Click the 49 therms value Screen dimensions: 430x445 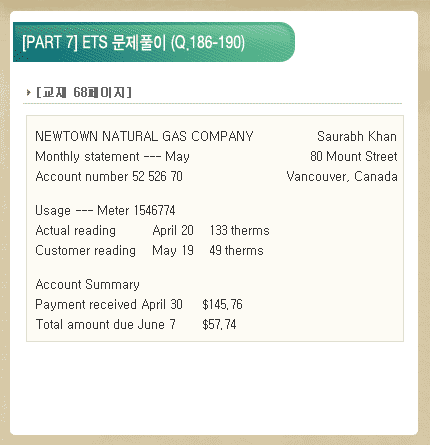tap(237, 250)
